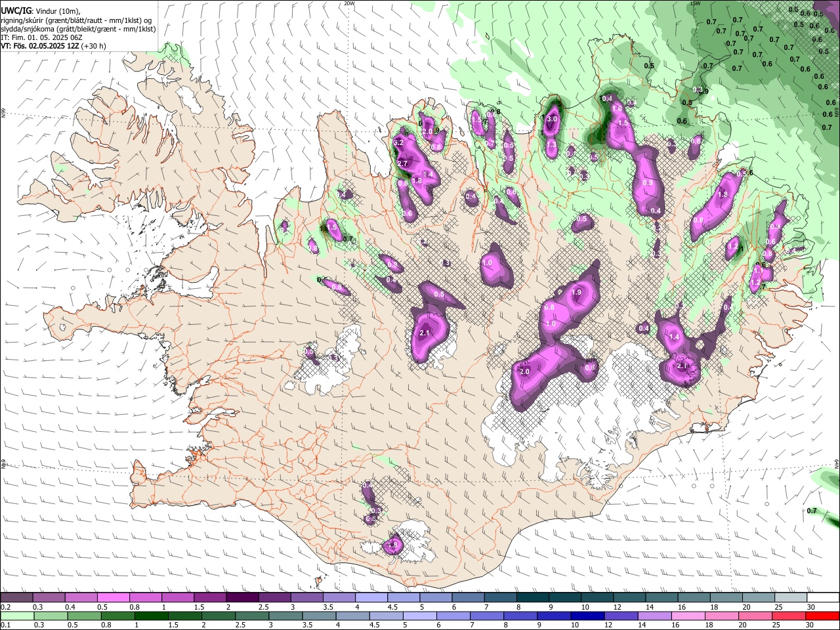The image size is (840, 630).
Task: Pick lower legend swatch between 1 and 1.5
Action: pyautogui.click(x=152, y=616)
